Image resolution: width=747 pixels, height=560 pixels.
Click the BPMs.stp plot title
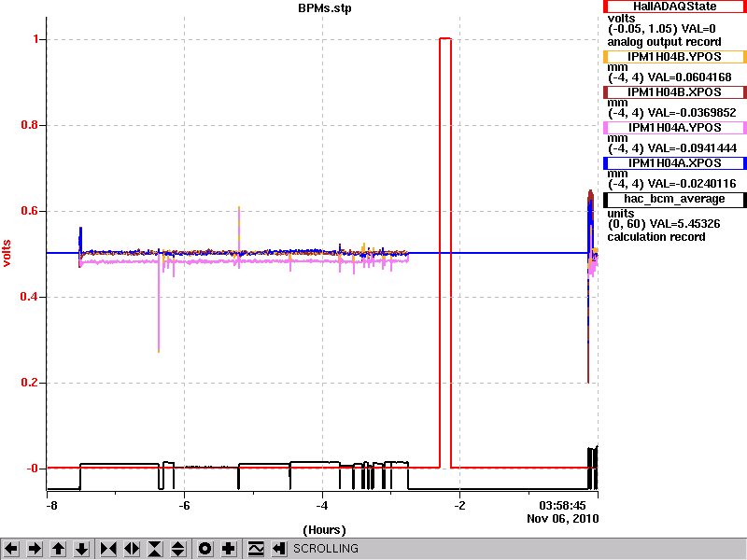[324, 8]
